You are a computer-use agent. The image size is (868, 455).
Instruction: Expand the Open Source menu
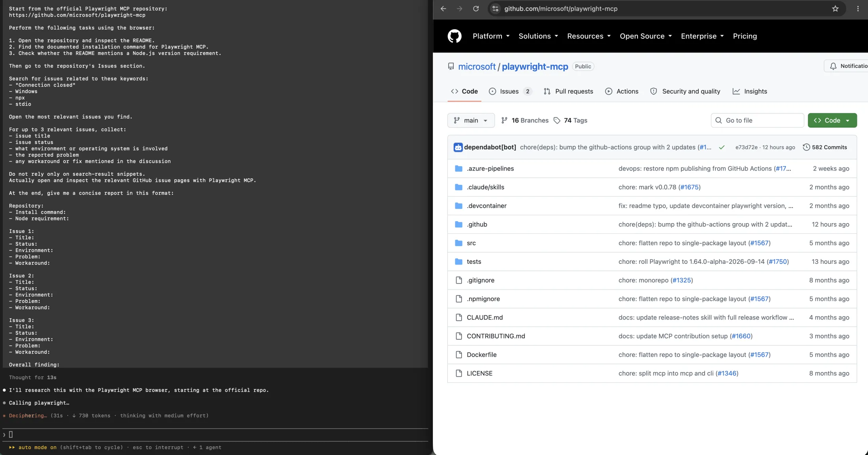click(x=645, y=36)
